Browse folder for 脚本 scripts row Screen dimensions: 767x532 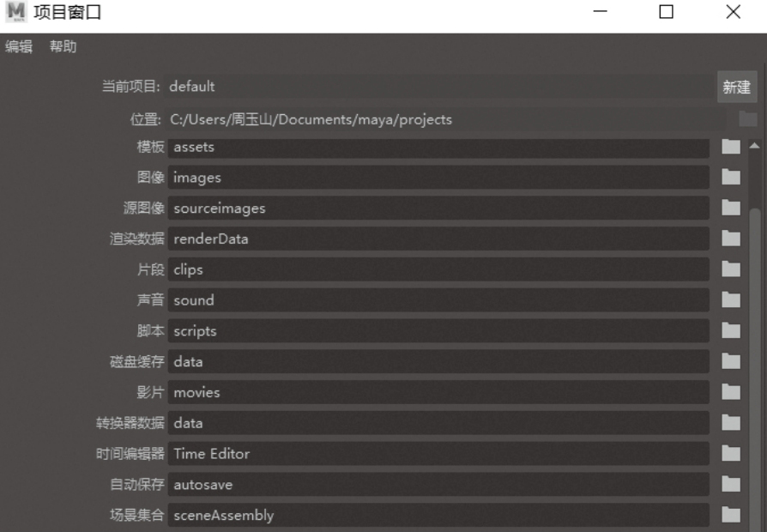pyautogui.click(x=731, y=331)
